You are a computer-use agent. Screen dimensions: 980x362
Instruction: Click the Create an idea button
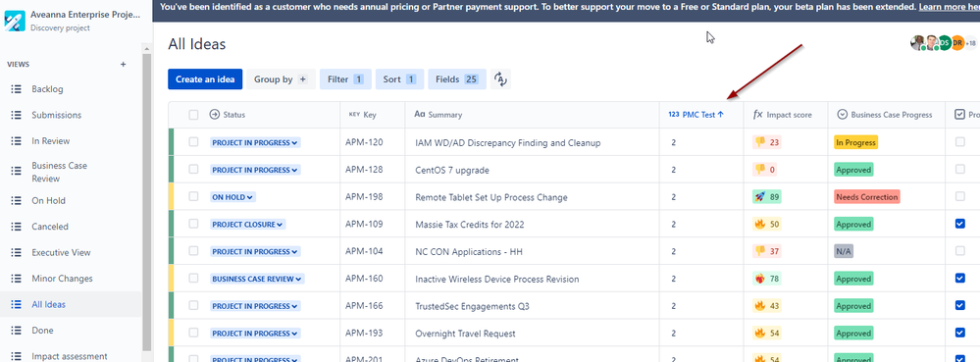(205, 79)
